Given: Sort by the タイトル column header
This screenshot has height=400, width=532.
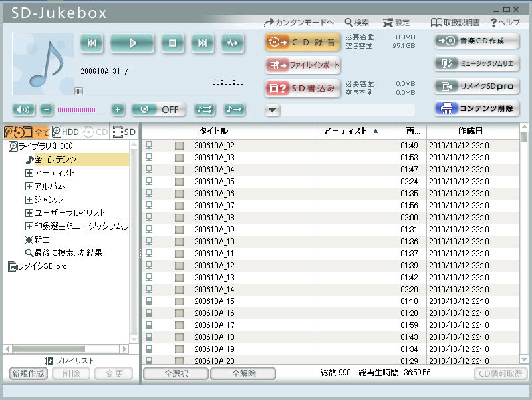Looking at the screenshot, I should point(253,131).
